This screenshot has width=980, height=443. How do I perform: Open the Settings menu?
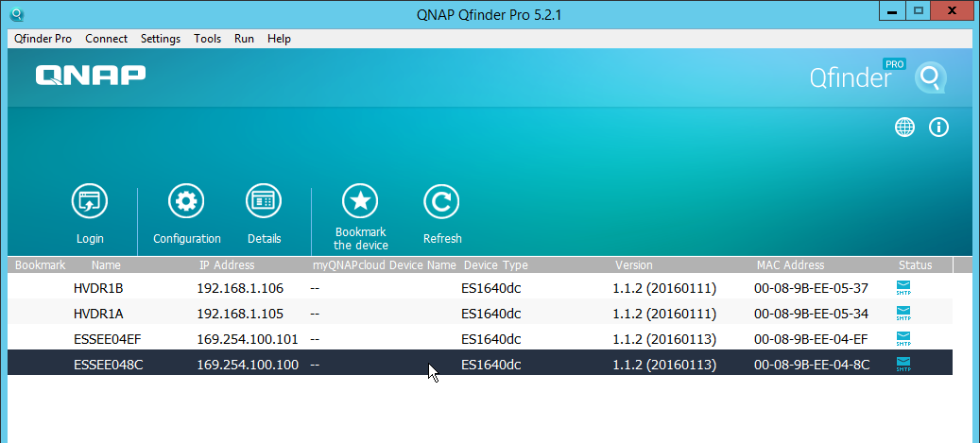click(161, 39)
